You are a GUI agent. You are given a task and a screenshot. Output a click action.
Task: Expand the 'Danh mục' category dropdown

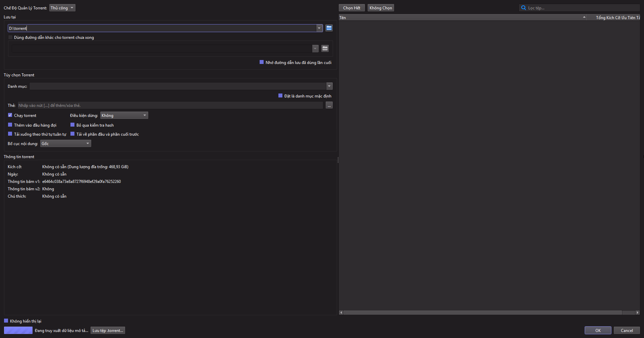[329, 86]
